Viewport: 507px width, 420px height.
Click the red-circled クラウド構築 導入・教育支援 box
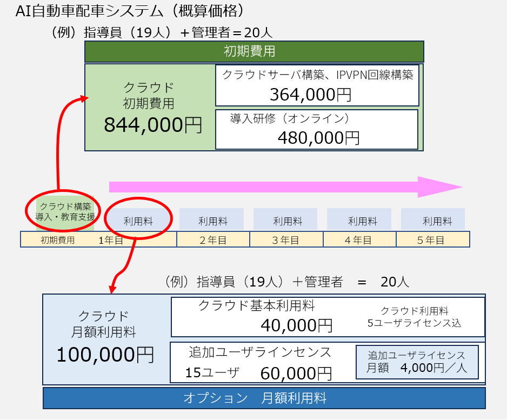[x=65, y=211]
